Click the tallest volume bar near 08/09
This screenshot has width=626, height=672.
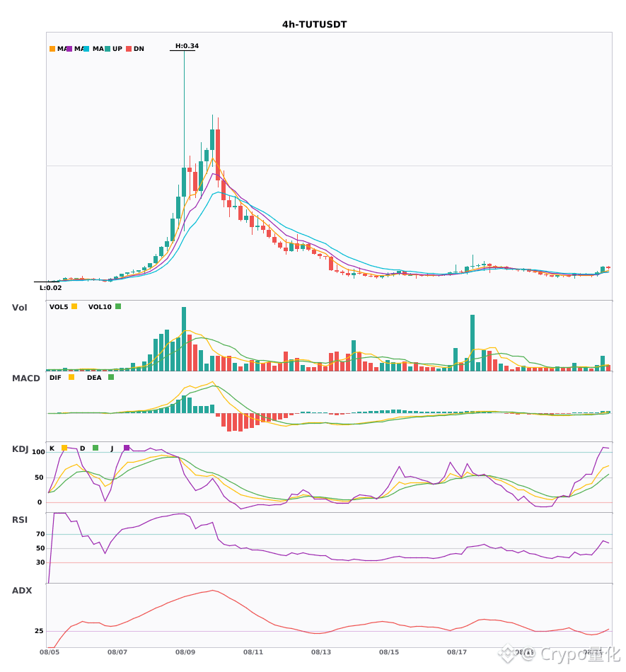[184, 339]
